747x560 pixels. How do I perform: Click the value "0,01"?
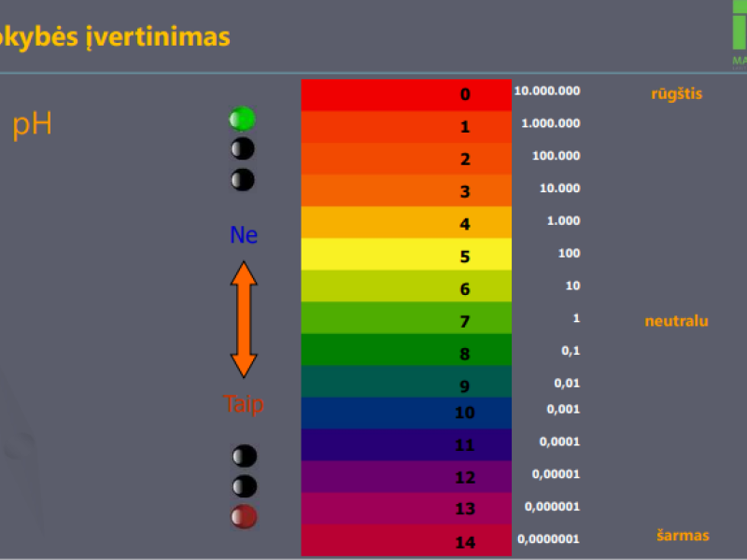567,384
